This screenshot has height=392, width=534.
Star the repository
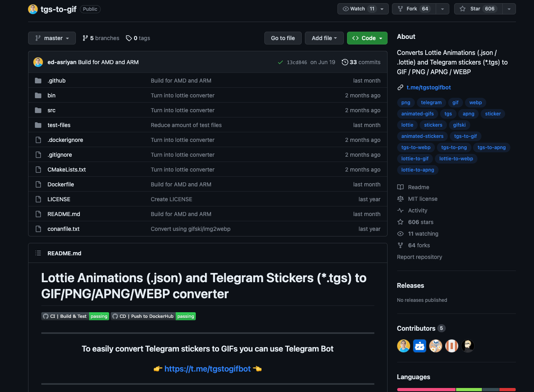tap(478, 9)
